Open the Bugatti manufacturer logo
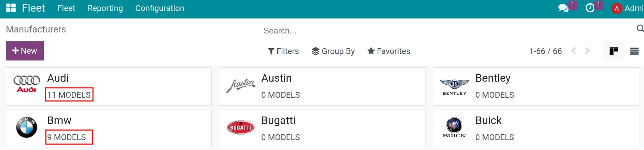 [241, 127]
